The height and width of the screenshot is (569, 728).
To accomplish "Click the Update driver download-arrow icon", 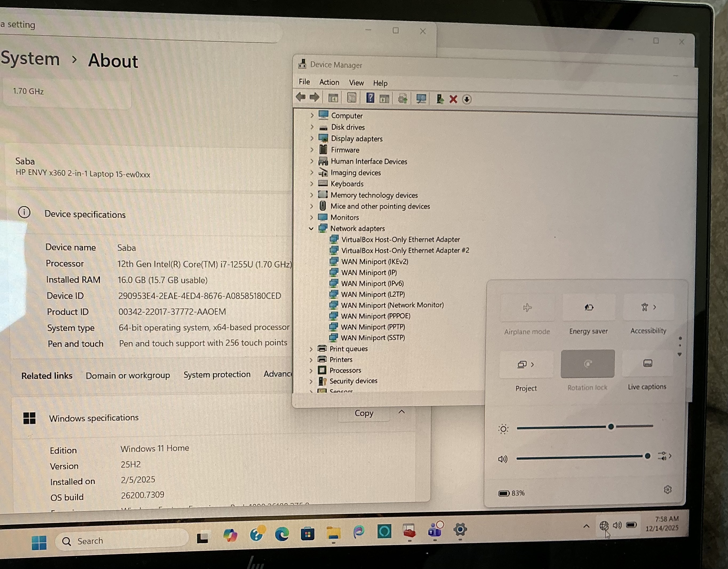I will [467, 100].
